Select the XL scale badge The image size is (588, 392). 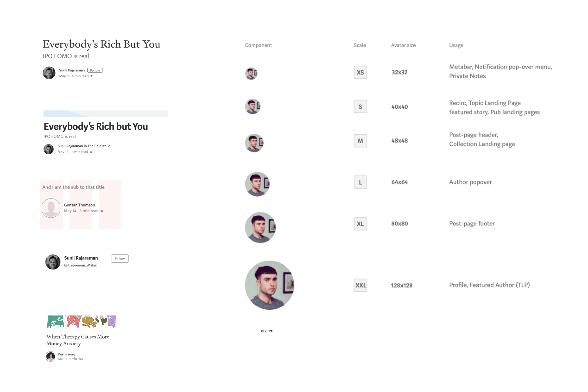(360, 224)
